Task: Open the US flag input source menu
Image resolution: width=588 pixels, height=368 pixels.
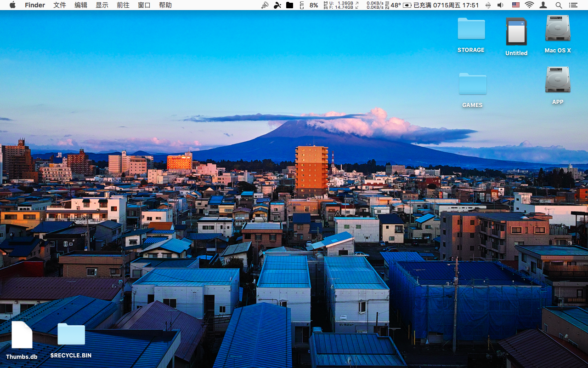Action: coord(516,5)
